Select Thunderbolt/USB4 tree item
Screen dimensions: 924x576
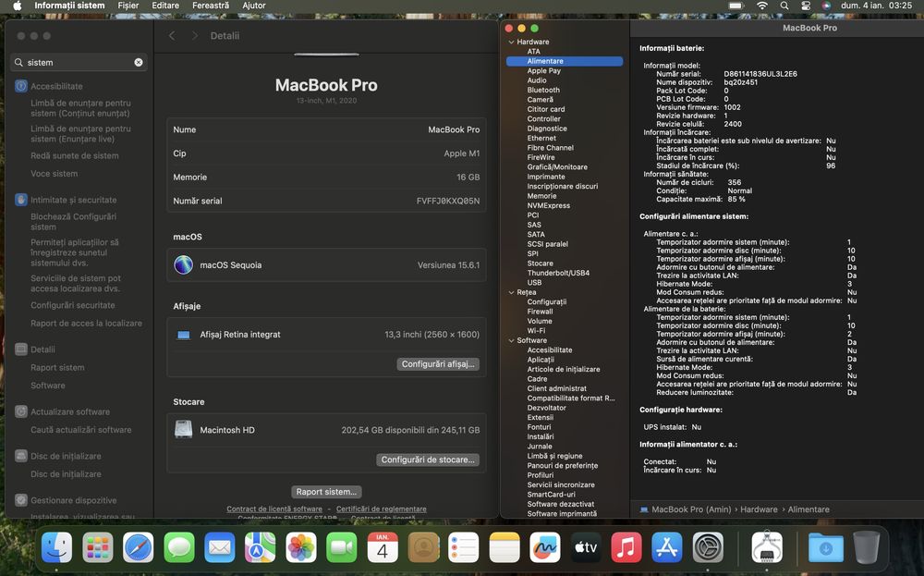[x=558, y=273]
